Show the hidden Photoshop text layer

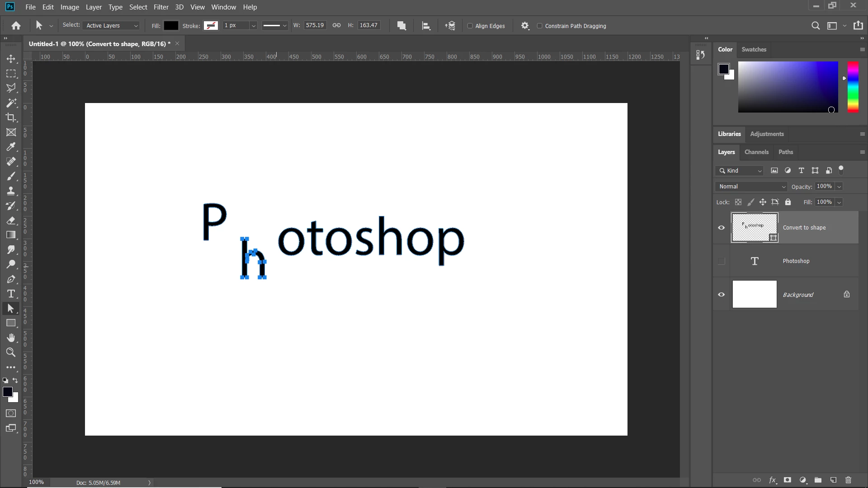[x=722, y=261]
